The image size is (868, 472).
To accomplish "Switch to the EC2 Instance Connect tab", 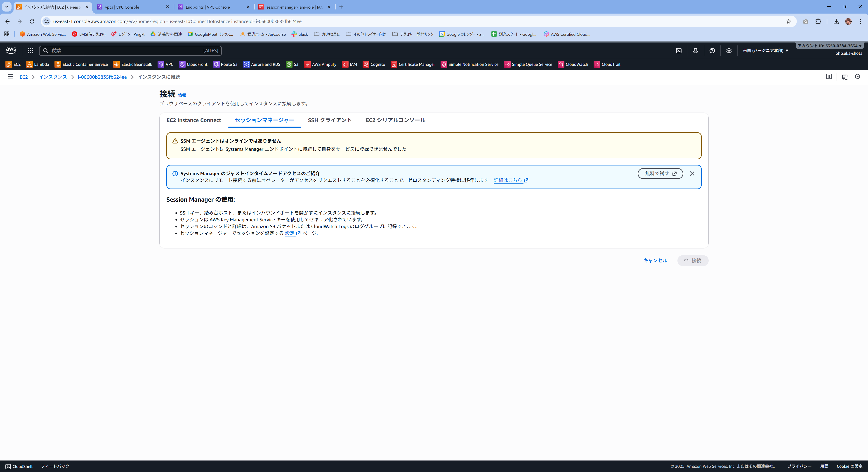I will click(193, 120).
